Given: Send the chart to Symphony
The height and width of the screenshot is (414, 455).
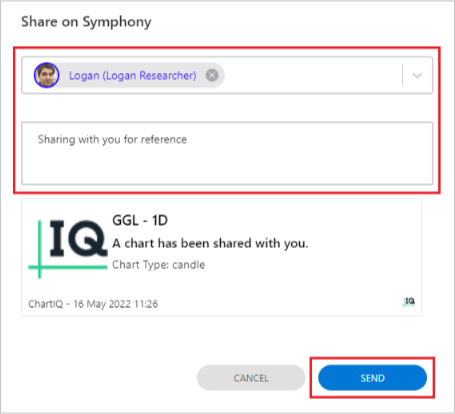Looking at the screenshot, I should [x=372, y=378].
